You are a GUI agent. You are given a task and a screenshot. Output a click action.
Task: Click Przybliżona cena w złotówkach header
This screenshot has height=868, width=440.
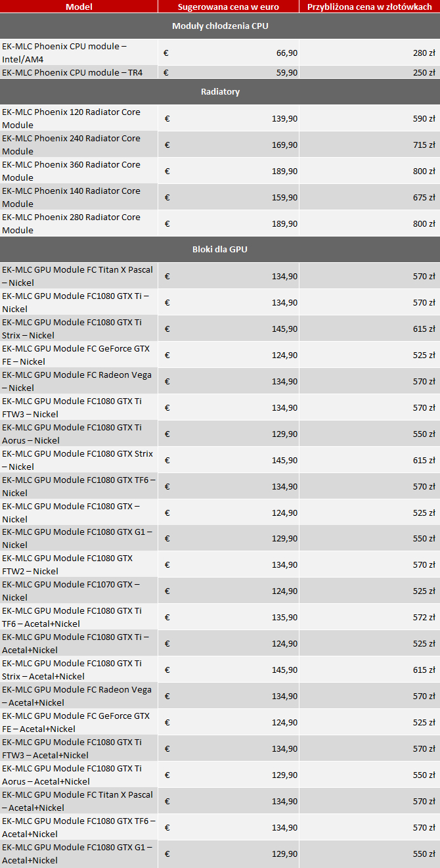click(370, 7)
